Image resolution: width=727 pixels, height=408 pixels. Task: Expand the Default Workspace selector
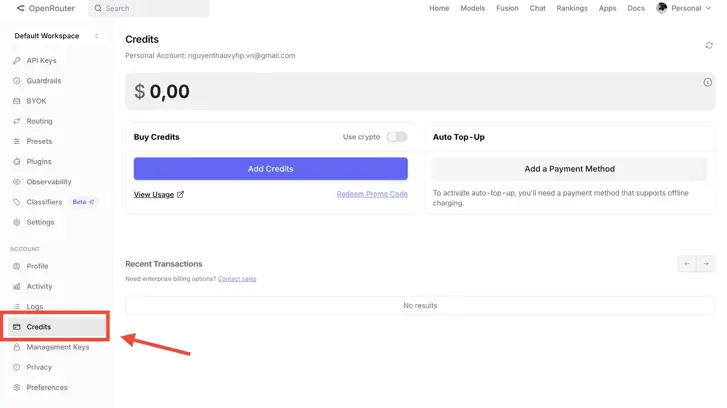click(57, 36)
